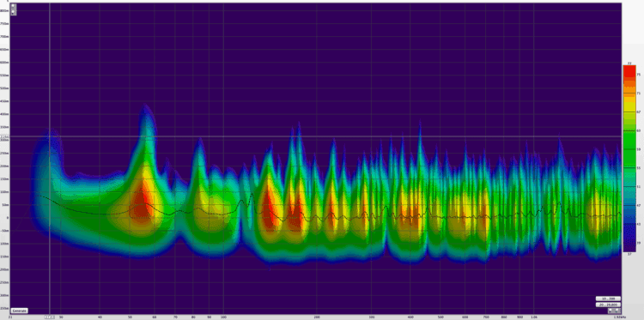
Task: Click the 1.92kHz axis end label
Action: (620, 317)
